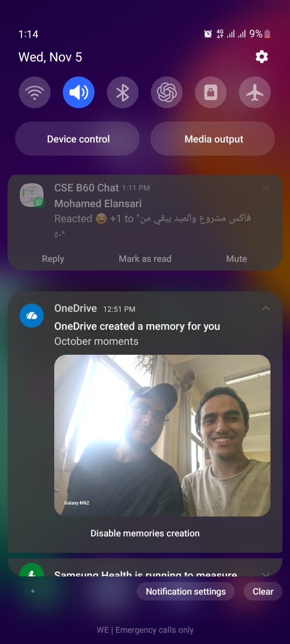Open Media output panel

213,139
